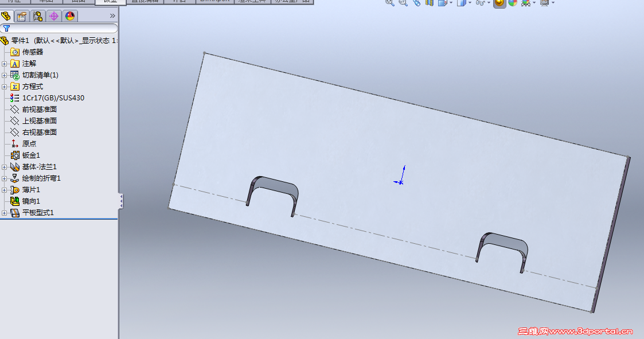The width and height of the screenshot is (644, 339).
Task: Select the 切割清单(1) cut list item
Action: (x=34, y=75)
